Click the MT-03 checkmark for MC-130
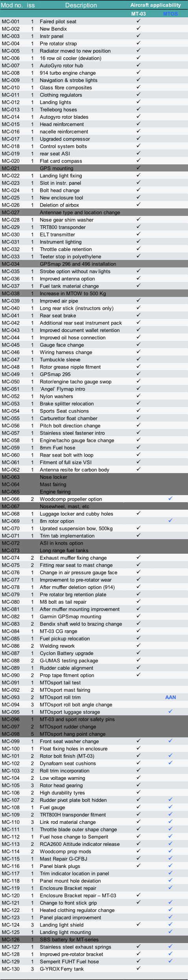This screenshot has height=980, width=188. (x=138, y=968)
